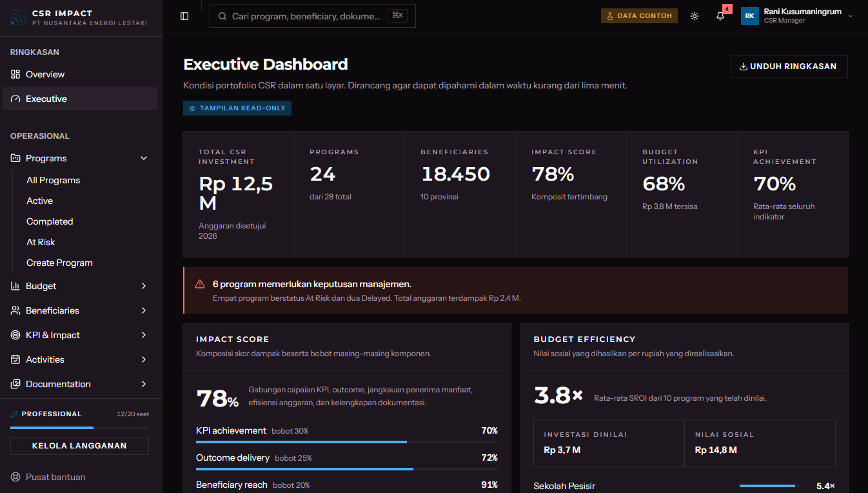Screen dimensions: 868x493
Task: Click the Unduh Ringkasan button
Action: (789, 66)
